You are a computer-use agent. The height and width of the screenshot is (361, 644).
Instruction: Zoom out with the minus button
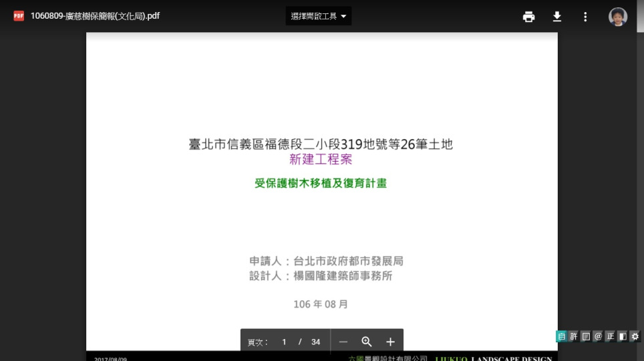343,342
